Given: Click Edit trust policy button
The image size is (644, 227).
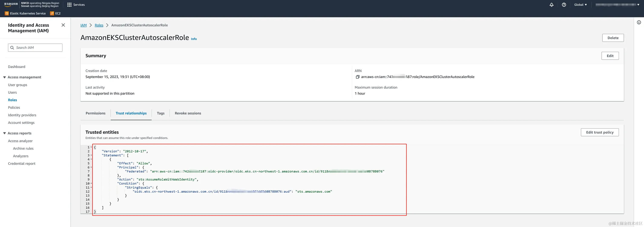Looking at the screenshot, I should (600, 132).
